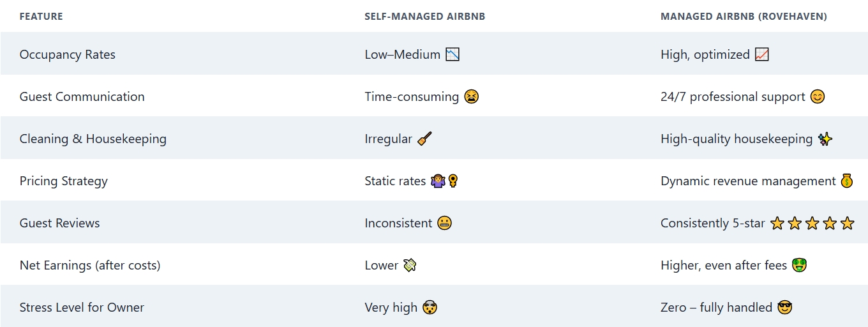This screenshot has width=868, height=327.
Task: Click the upward chart emoji beside High, optimized
Action: pyautogui.click(x=761, y=54)
